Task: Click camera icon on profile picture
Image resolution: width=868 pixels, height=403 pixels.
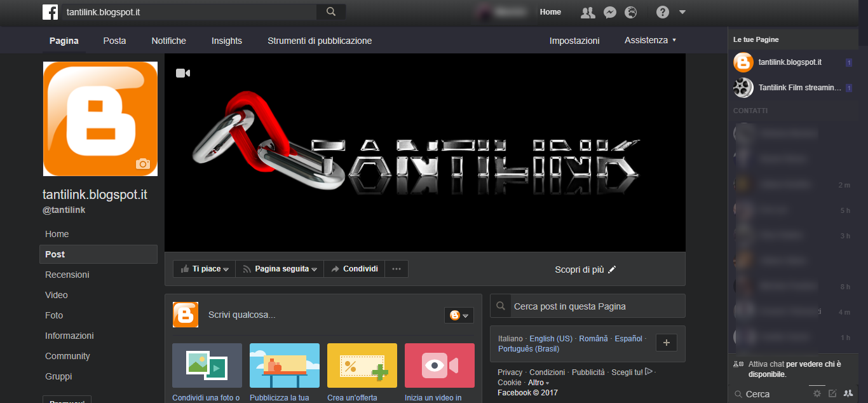Action: point(143,164)
